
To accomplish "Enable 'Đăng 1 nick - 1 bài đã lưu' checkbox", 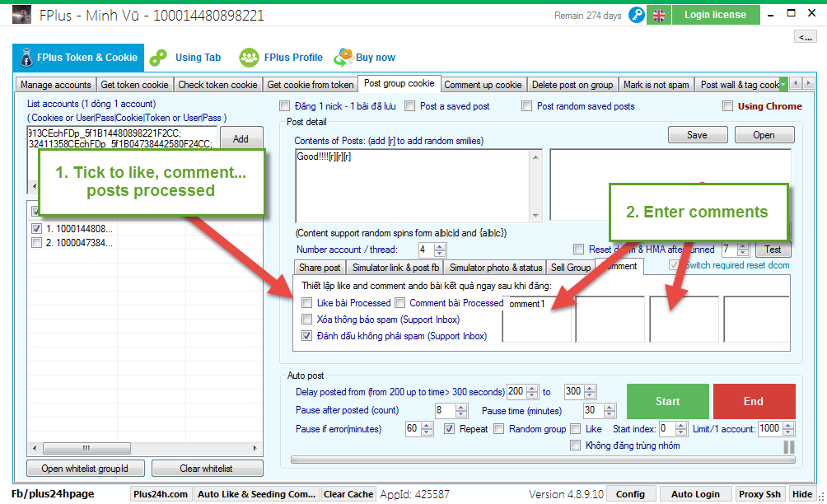I will pos(285,106).
